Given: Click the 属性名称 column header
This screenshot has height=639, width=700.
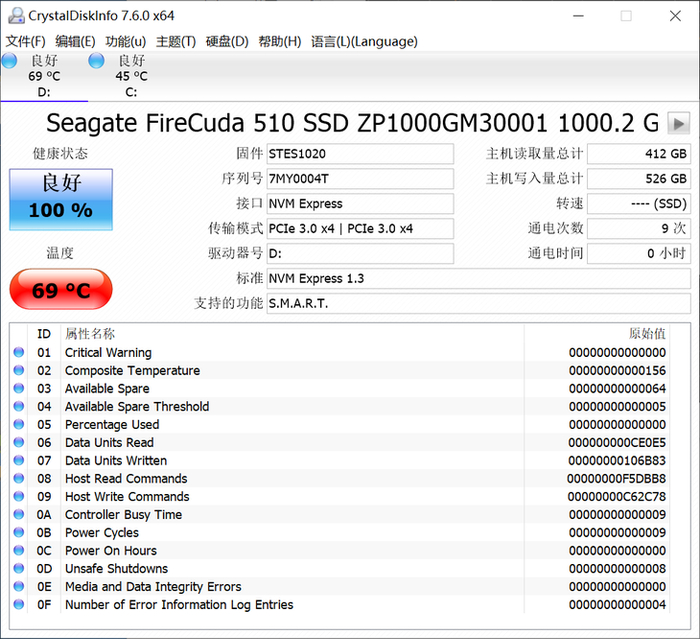Looking at the screenshot, I should tap(90, 334).
